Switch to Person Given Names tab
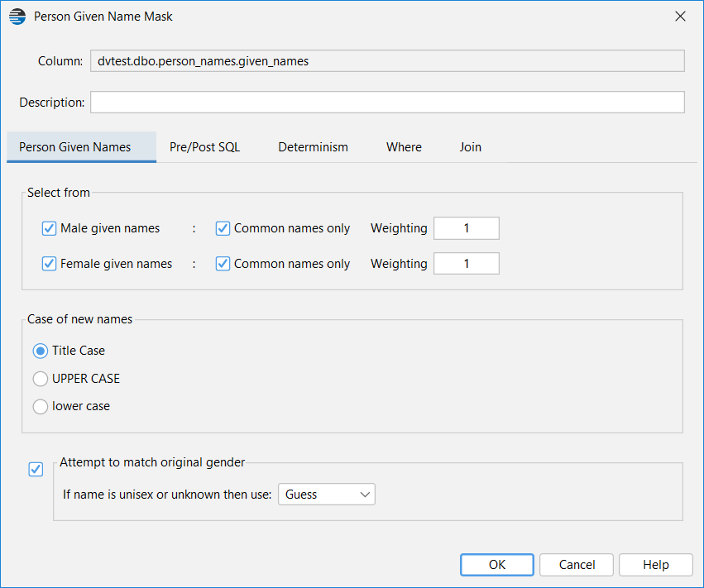The width and height of the screenshot is (704, 588). [81, 147]
